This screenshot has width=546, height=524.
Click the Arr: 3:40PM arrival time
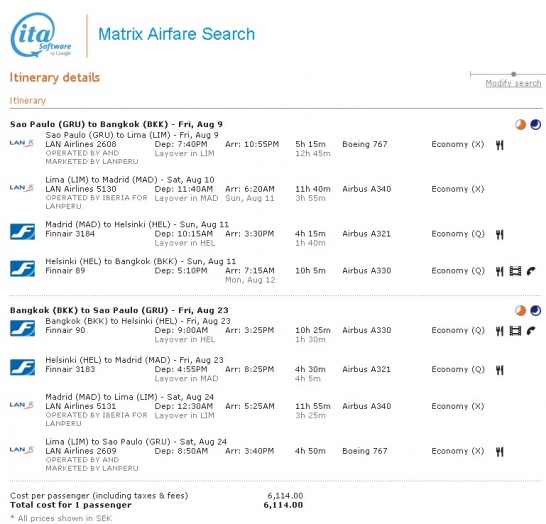coord(250,451)
